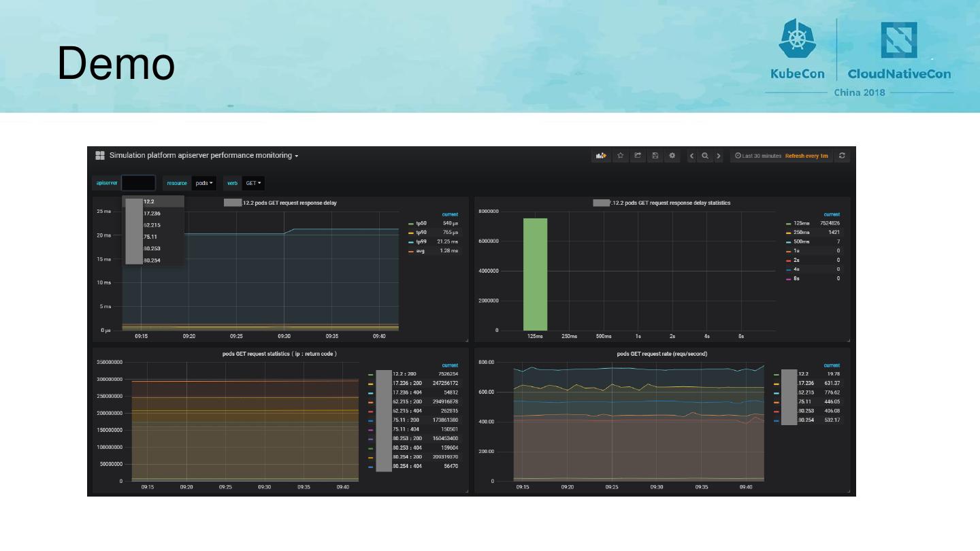Open the Share dashboard icon
Screen dimensions: 980x551
click(638, 156)
